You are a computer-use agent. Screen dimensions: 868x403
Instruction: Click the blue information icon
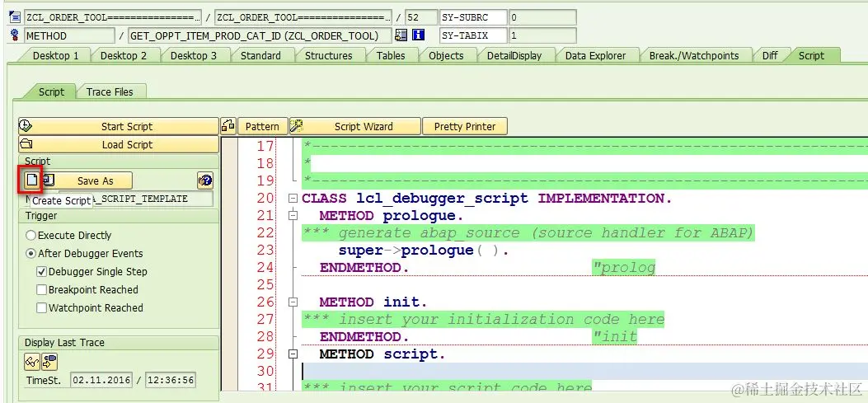[x=418, y=35]
